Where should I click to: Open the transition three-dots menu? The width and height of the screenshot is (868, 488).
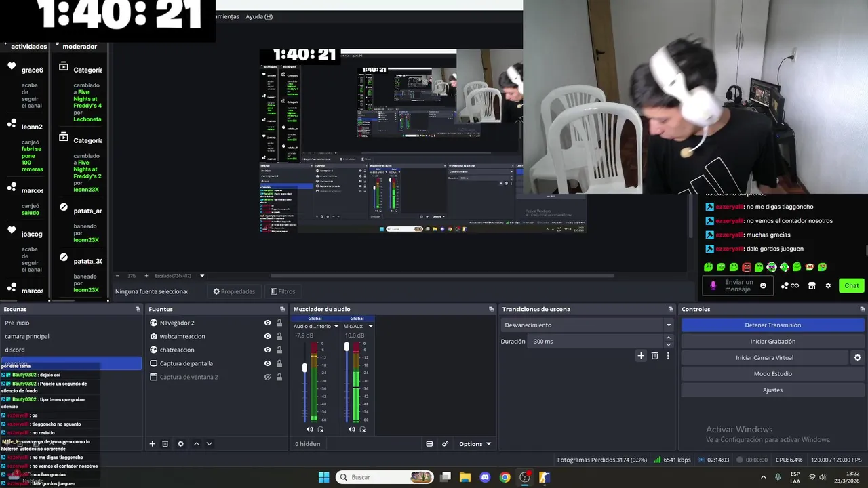[x=668, y=356]
